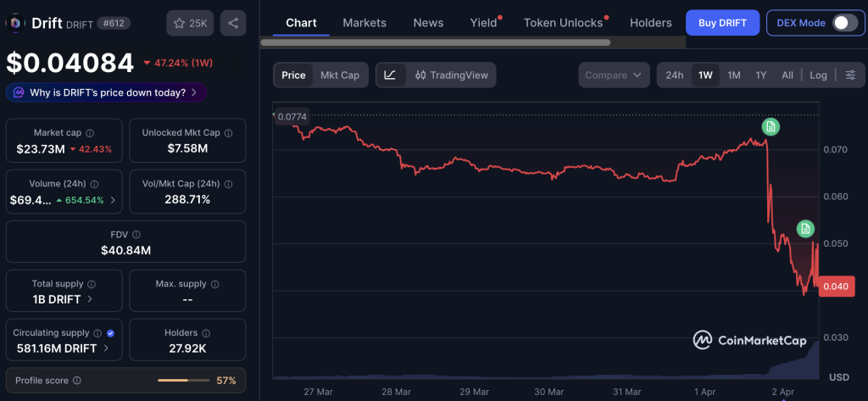Click Unlocked Mkt Cap info icon
868x401 pixels.
coord(229,133)
